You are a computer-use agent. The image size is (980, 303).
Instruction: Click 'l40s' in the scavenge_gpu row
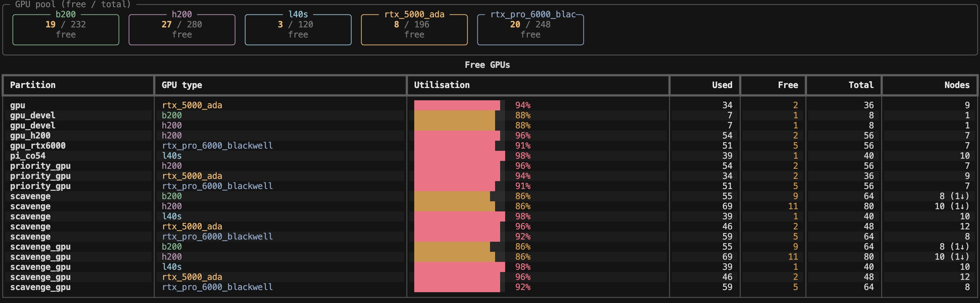click(172, 267)
